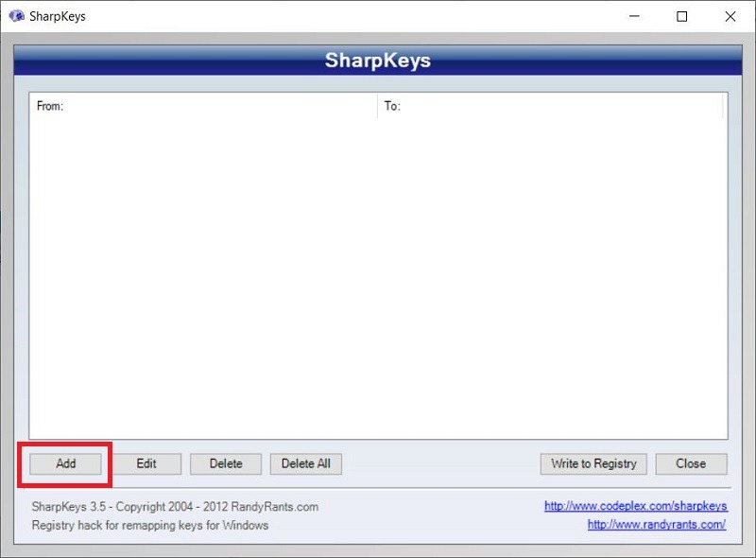The width and height of the screenshot is (756, 558).
Task: Click Write to Registry
Action: [593, 463]
